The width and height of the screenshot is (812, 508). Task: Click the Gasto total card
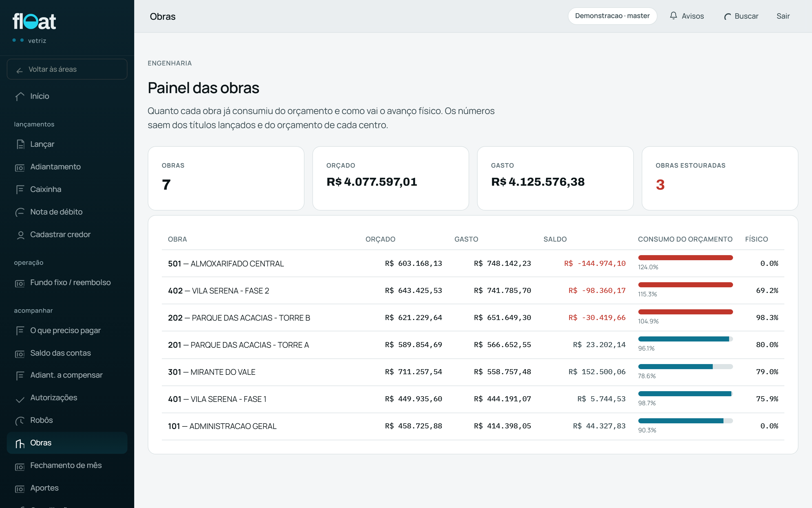pos(555,178)
